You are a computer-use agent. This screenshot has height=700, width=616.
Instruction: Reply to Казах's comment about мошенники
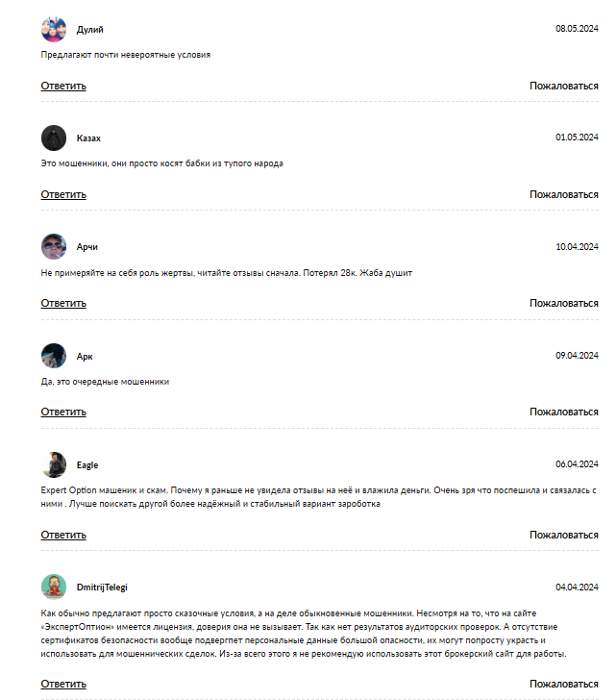click(63, 194)
